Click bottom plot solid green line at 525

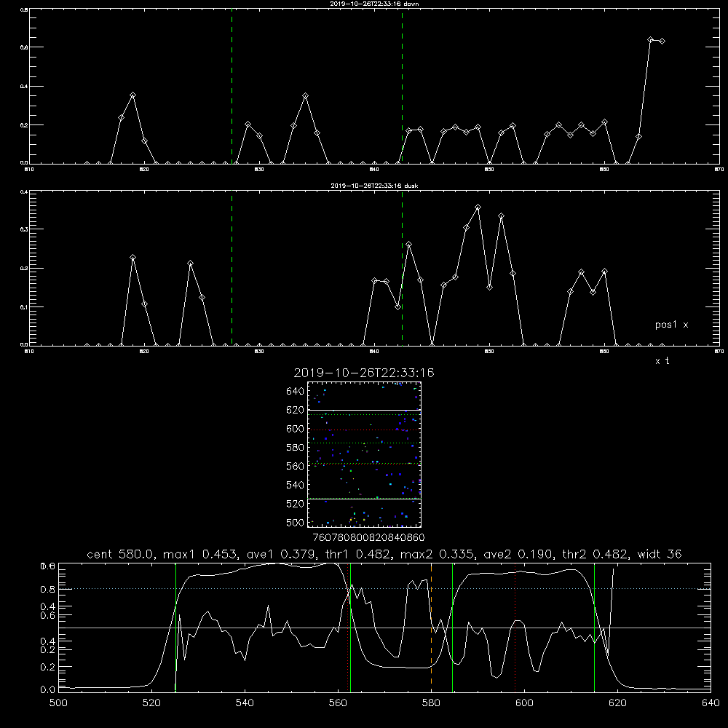(x=175, y=627)
